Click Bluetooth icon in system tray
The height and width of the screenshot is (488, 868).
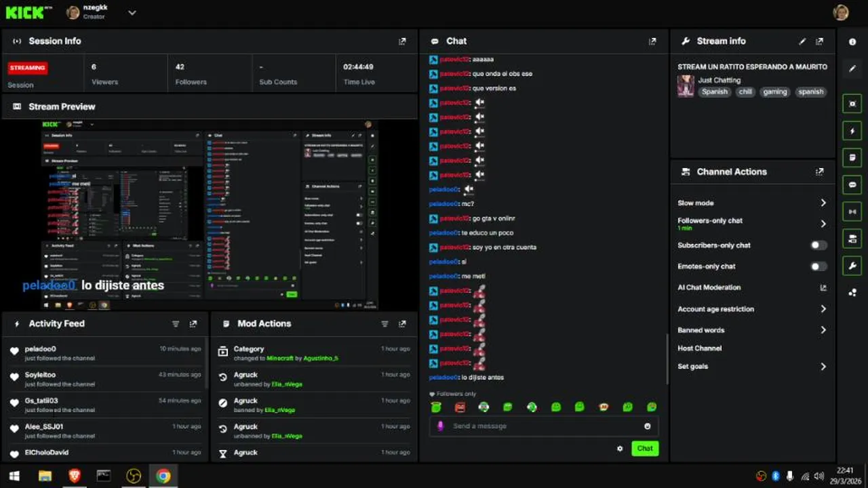tap(776, 476)
